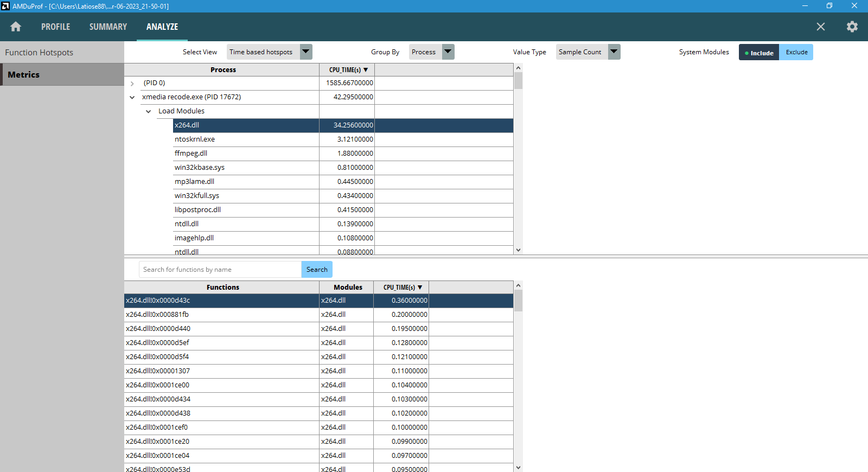The height and width of the screenshot is (472, 868).
Task: Click the 3.12100000 CPU time cell
Action: click(x=347, y=139)
